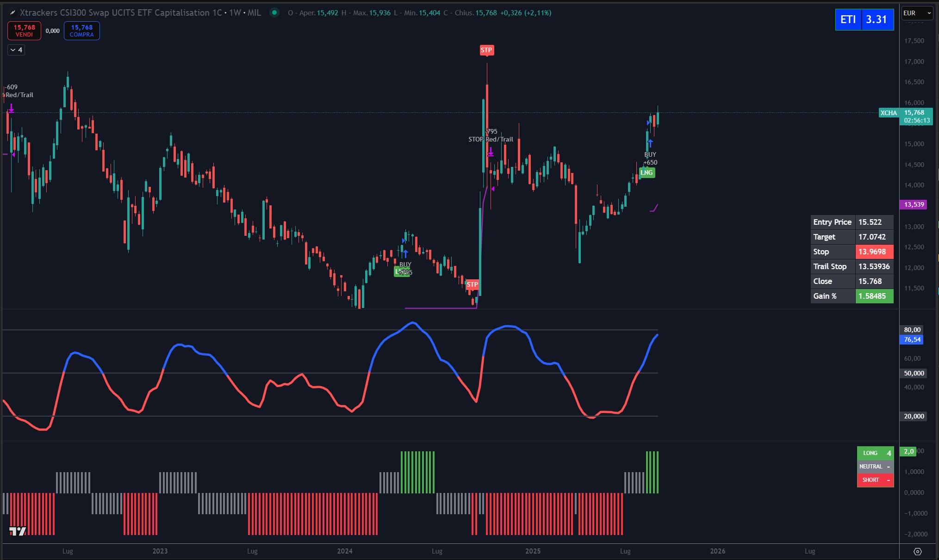Click the top red STP marker

[x=486, y=50]
